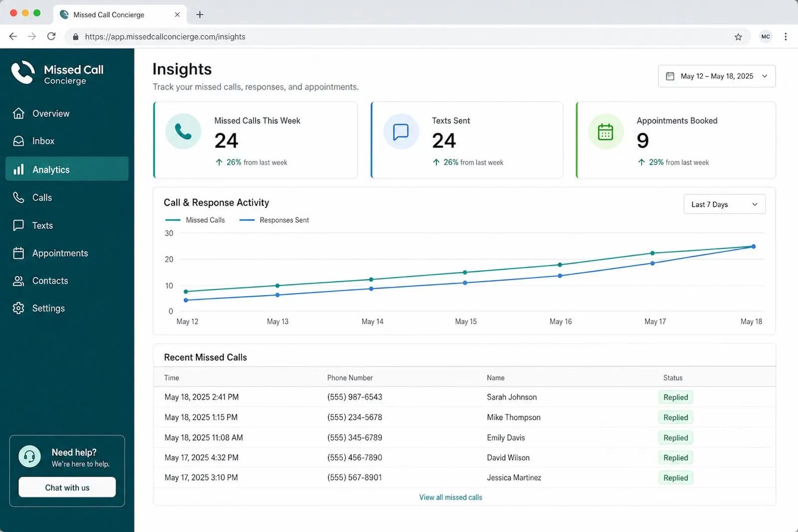Click the Settings gear icon

point(18,308)
